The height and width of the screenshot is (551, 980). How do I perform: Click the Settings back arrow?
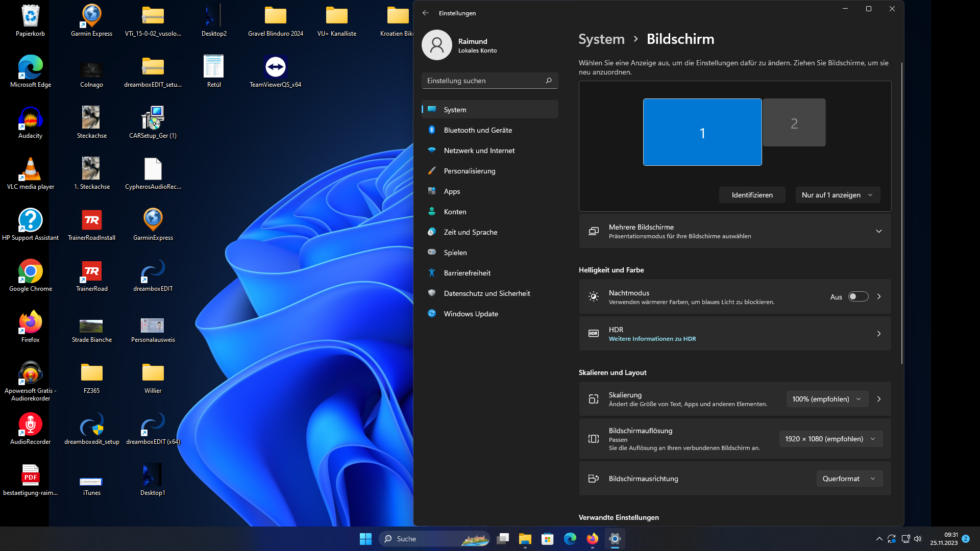tap(426, 13)
